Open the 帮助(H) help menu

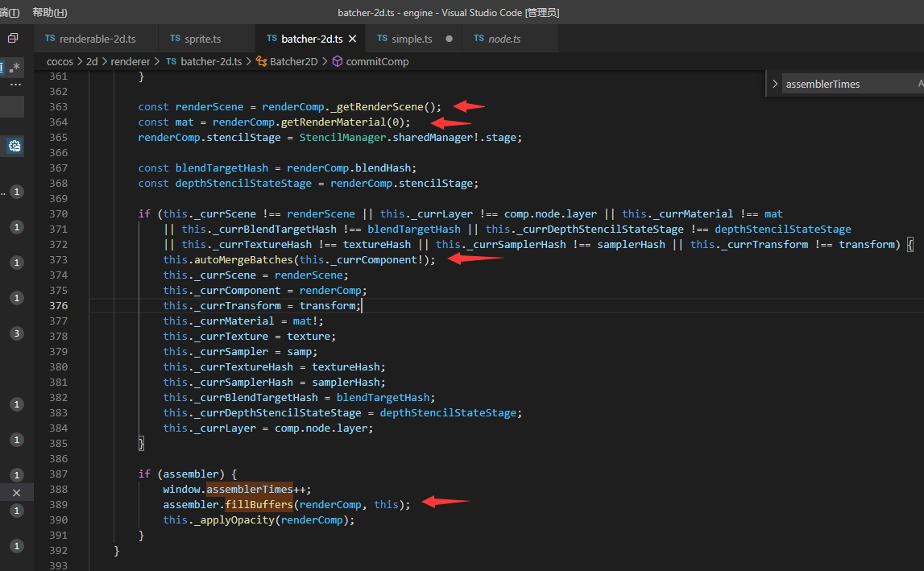(x=50, y=12)
